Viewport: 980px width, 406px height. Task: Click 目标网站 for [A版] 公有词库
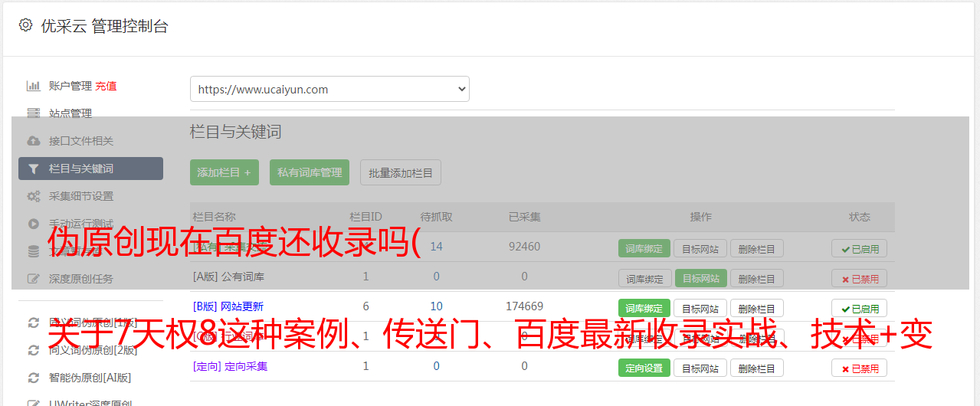click(700, 278)
